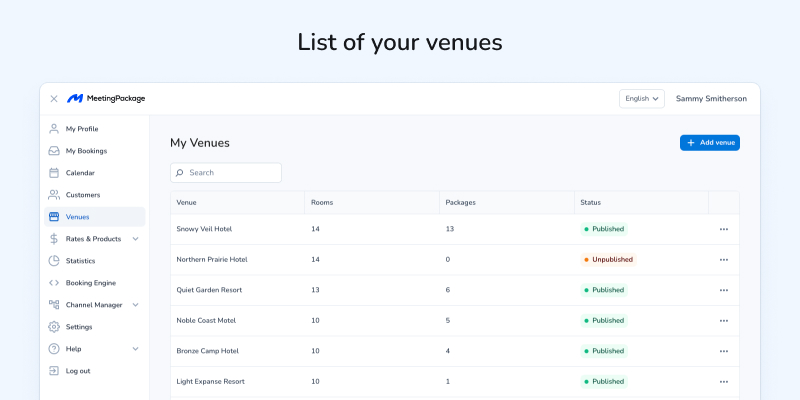Image resolution: width=800 pixels, height=400 pixels.
Task: Open the Settings gear icon
Action: coord(54,327)
